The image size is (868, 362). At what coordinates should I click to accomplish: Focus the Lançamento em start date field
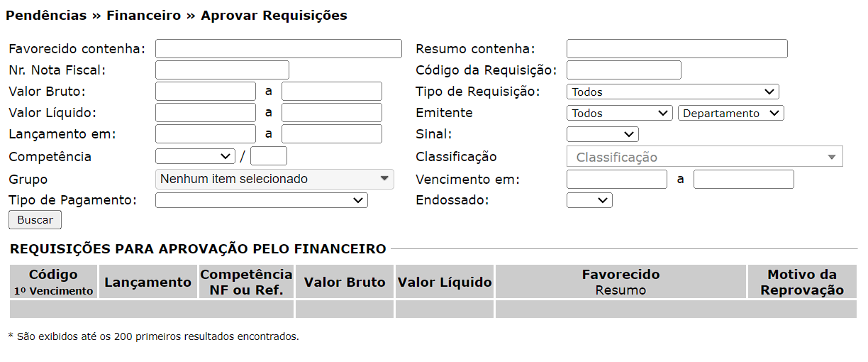(205, 134)
